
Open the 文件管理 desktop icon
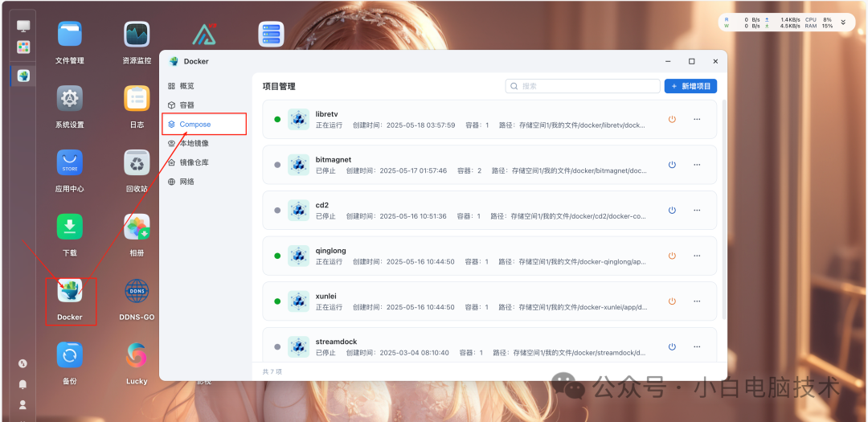(70, 35)
